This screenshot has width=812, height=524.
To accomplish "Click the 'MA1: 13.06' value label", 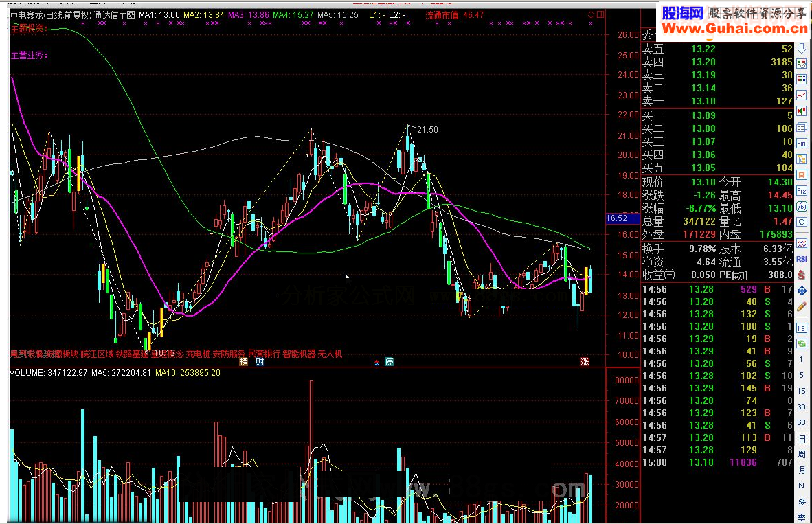I will click(159, 15).
